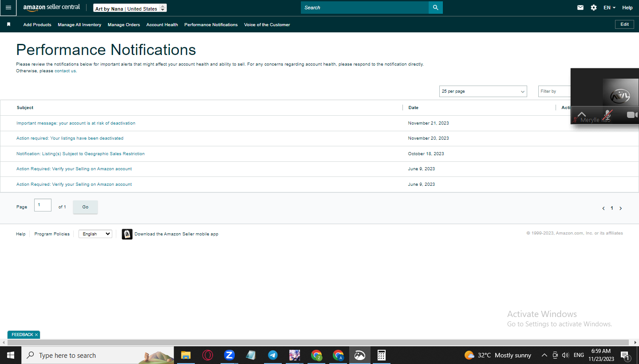
Task: Unmute the microphone button in Zoom overlay
Action: (x=607, y=115)
